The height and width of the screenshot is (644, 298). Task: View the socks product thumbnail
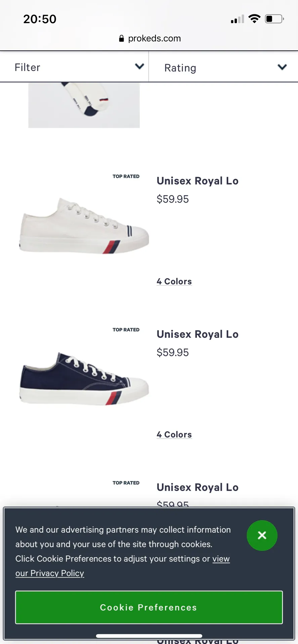pos(84,105)
